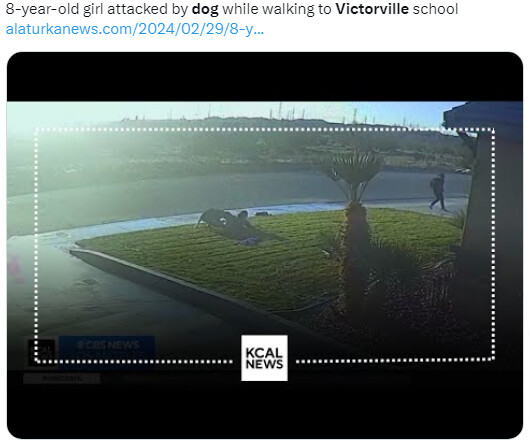The image size is (530, 445).
Task: Click the small faded KCAL logo bottom-left
Action: coord(41,352)
